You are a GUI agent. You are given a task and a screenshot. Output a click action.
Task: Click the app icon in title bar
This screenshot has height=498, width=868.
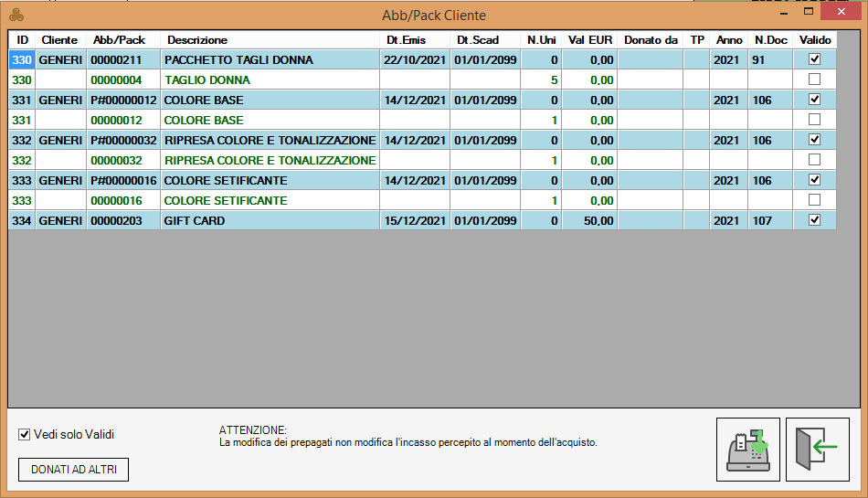[16, 15]
